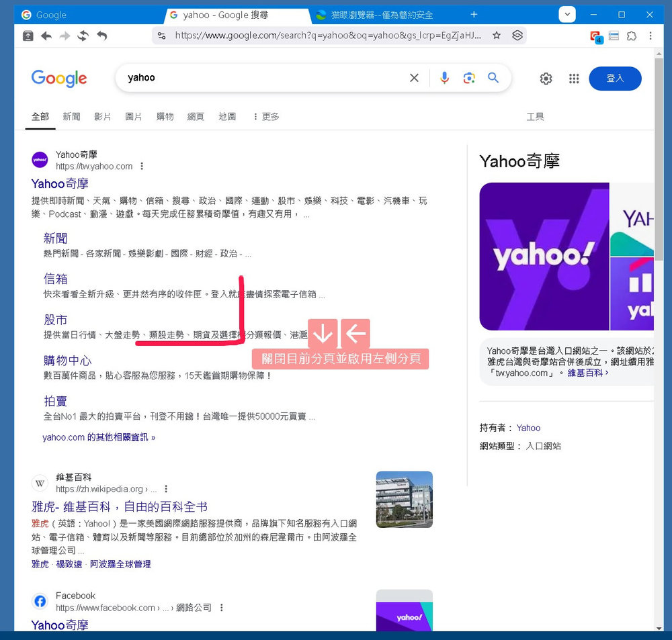This screenshot has width=672, height=640.
Task: Click the 楊致遠 related link
Action: (x=69, y=564)
